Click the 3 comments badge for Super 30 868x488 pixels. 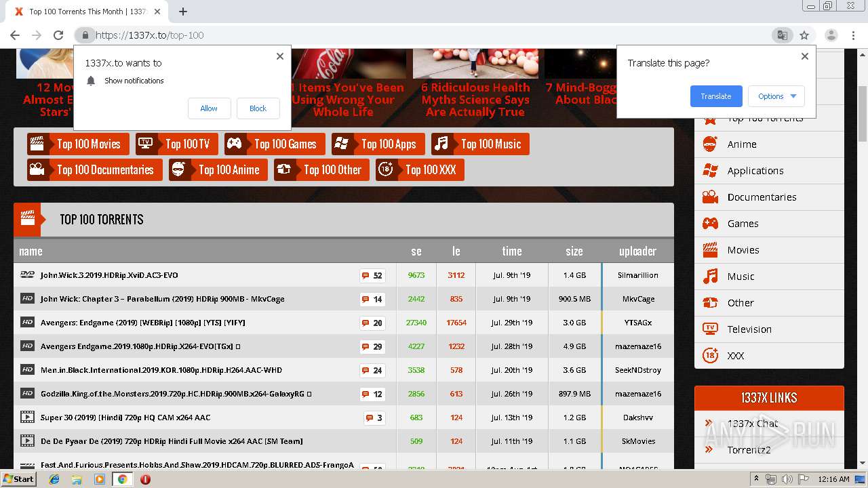[x=374, y=418]
